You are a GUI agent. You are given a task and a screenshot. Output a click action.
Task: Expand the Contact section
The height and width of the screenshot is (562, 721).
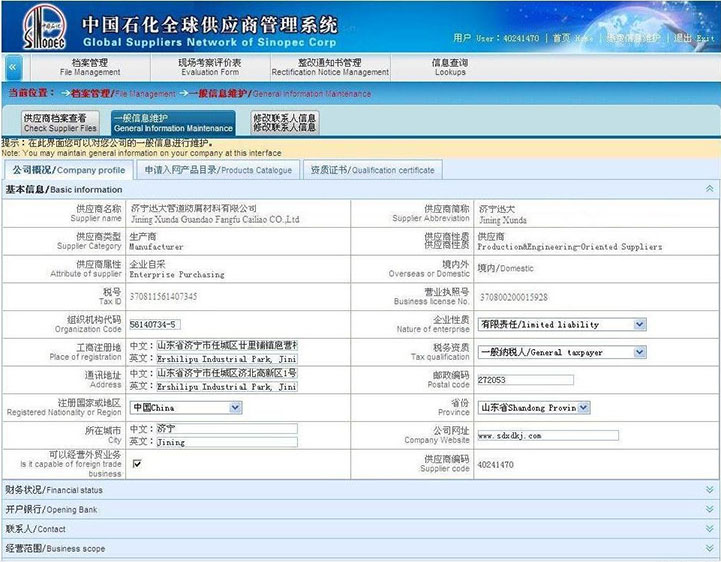coord(709,528)
